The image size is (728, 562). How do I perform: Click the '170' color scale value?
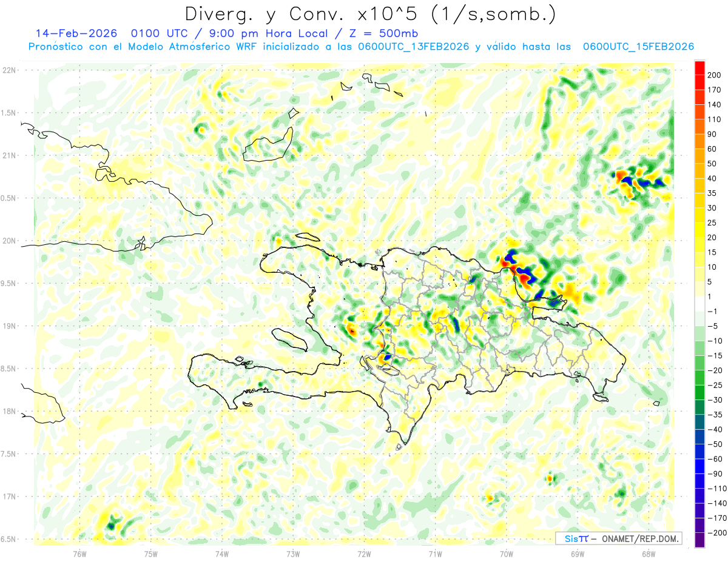point(715,90)
